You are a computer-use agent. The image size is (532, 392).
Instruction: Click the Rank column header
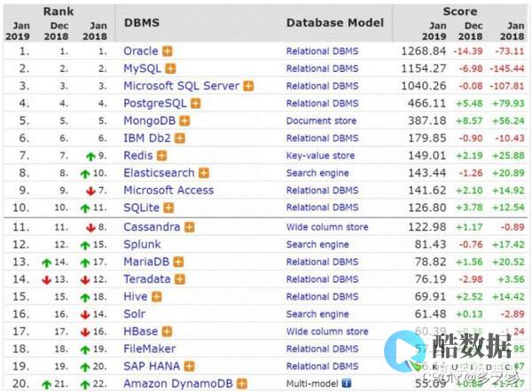(59, 12)
